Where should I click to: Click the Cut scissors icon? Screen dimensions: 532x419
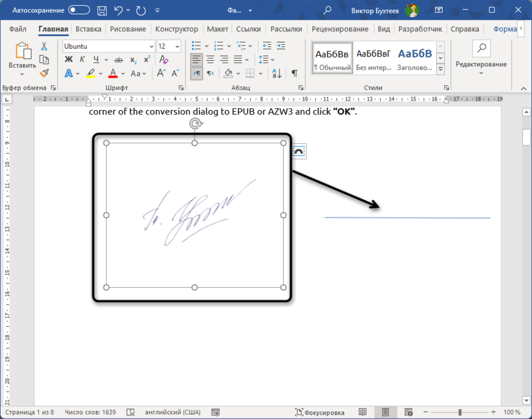[x=44, y=46]
